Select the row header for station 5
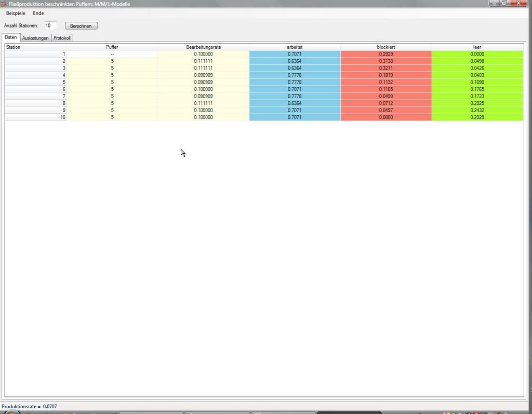The height and width of the screenshot is (414, 532). click(x=36, y=82)
